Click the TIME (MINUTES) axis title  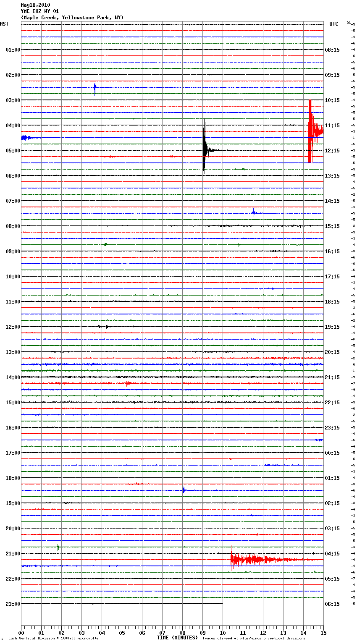[177, 638]
